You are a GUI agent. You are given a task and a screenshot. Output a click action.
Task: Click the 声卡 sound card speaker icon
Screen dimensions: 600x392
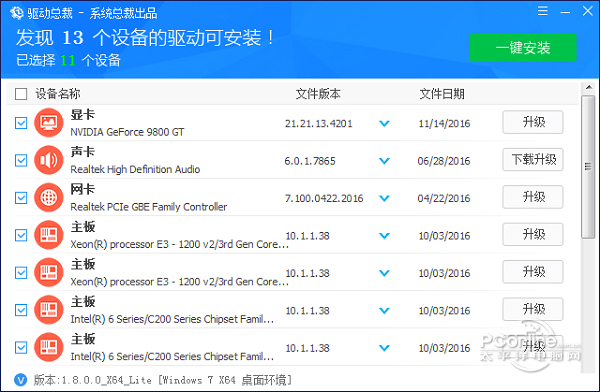49,160
